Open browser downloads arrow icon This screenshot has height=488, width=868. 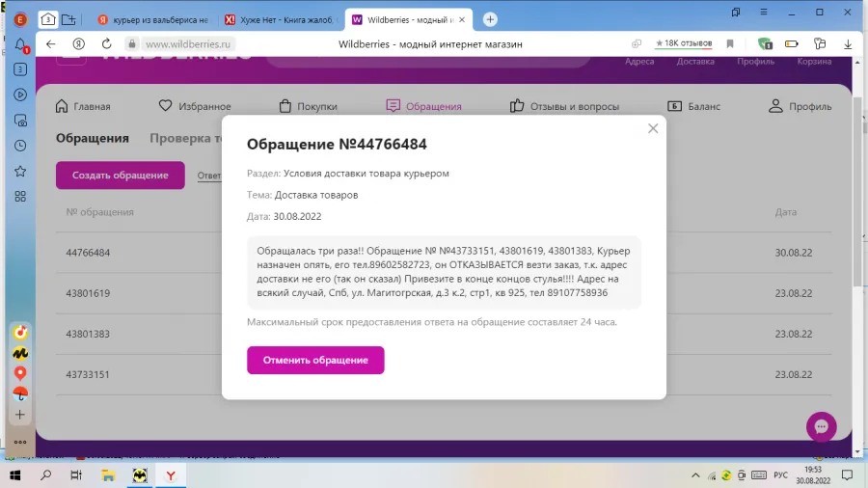pyautogui.click(x=848, y=44)
